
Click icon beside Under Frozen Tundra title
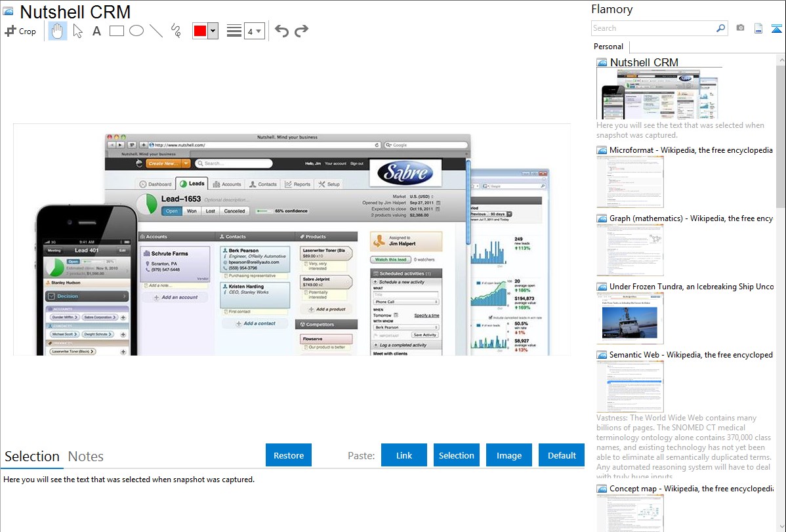(x=602, y=286)
